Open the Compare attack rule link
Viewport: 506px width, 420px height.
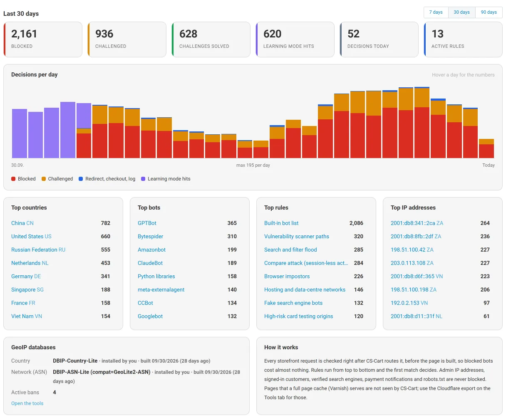(306, 263)
